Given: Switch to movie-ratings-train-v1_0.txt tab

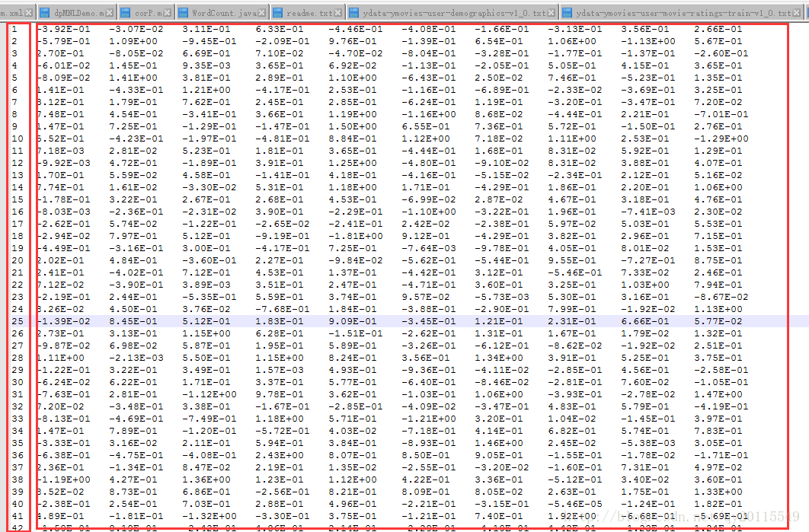Looking at the screenshot, I should (682, 12).
